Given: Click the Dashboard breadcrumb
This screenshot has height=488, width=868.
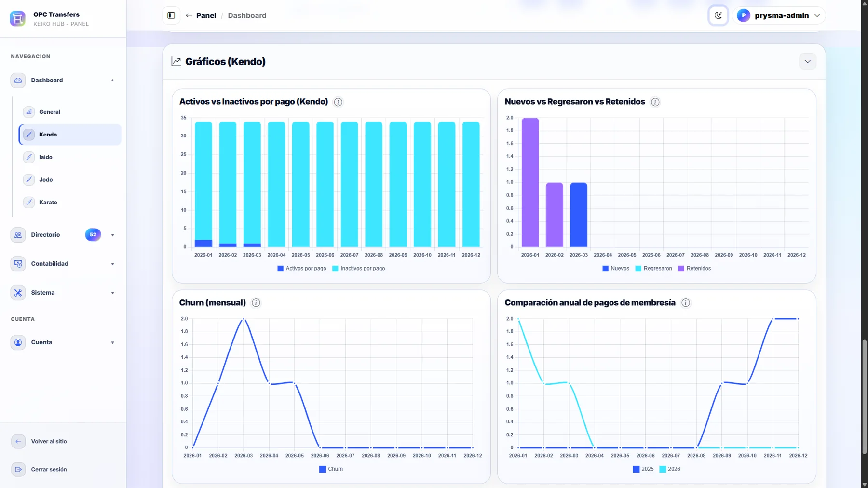Looking at the screenshot, I should coord(247,15).
